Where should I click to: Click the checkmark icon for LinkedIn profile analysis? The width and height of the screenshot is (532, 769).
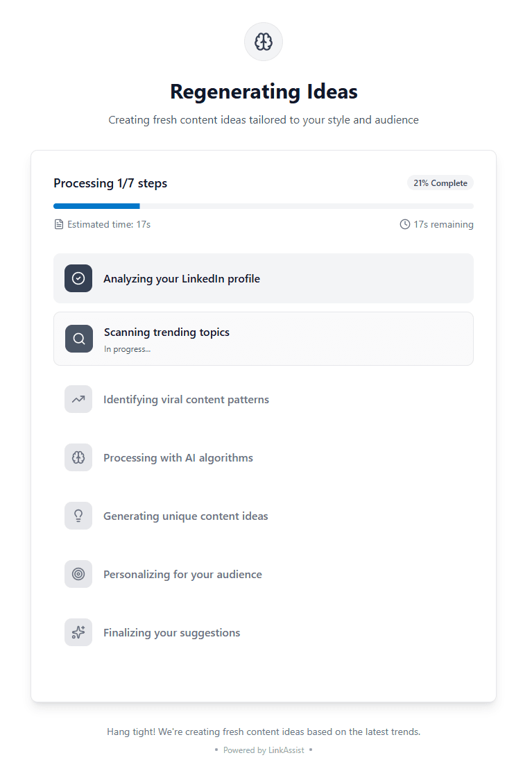click(78, 278)
